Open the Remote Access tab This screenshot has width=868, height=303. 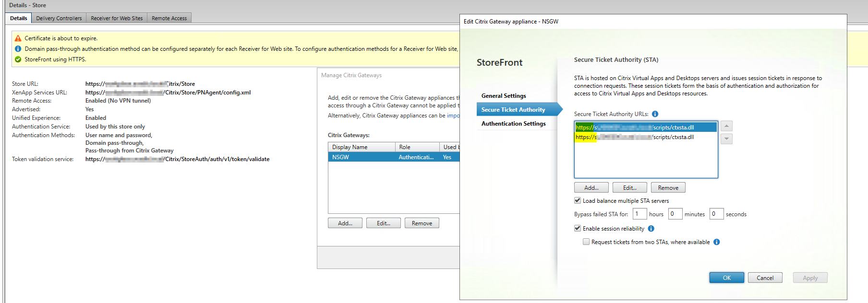pos(169,18)
